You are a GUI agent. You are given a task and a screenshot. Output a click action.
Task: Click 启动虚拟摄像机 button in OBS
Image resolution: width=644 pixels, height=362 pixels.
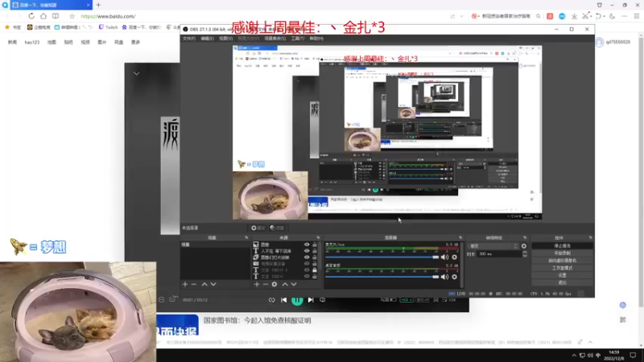(x=562, y=261)
